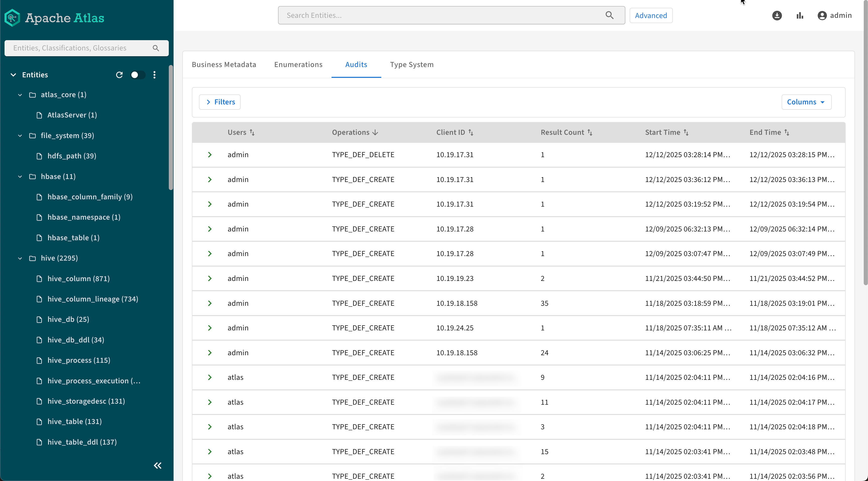
Task: Collapse the sidebar with double-chevron icon
Action: (157, 465)
